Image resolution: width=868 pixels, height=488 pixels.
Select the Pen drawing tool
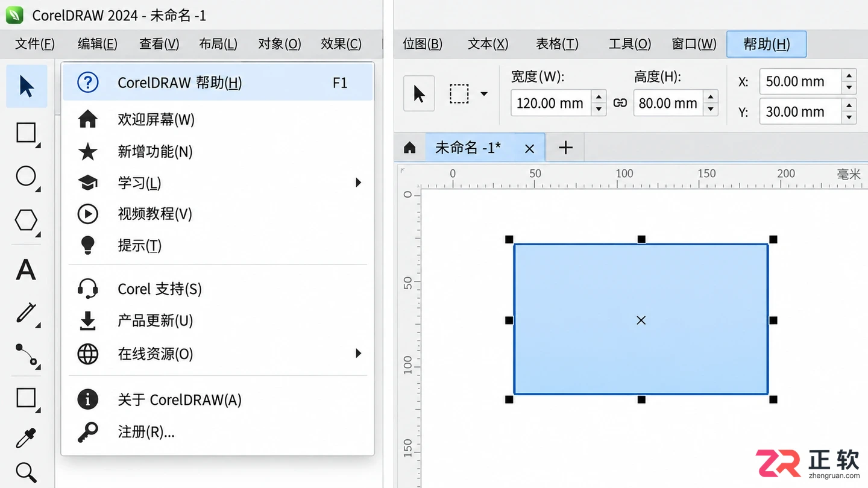tap(26, 313)
